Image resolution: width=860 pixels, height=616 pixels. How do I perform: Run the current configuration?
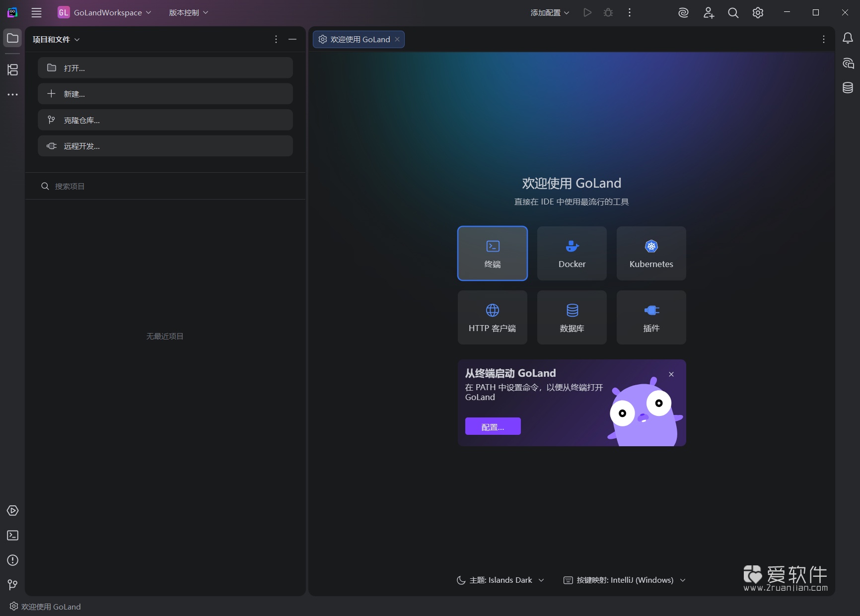tap(587, 12)
